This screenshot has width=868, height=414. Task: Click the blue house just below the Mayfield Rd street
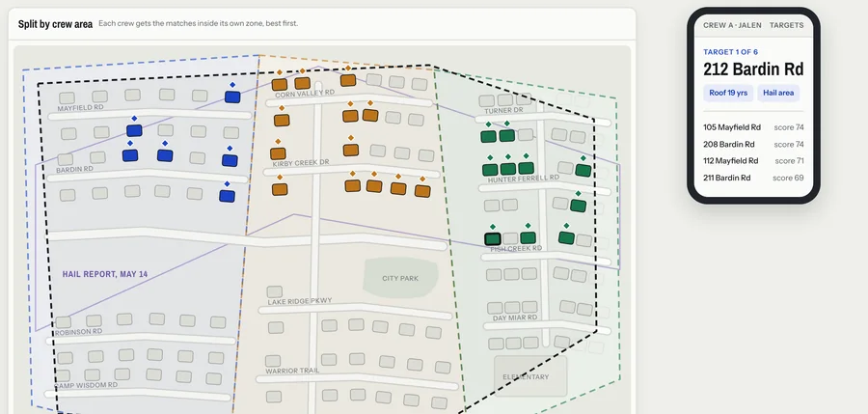(134, 131)
